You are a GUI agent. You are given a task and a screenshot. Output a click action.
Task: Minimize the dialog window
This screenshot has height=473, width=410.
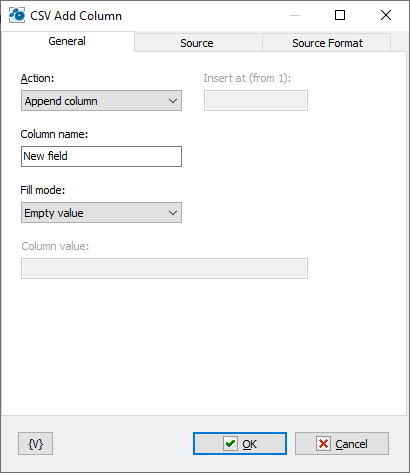[295, 15]
